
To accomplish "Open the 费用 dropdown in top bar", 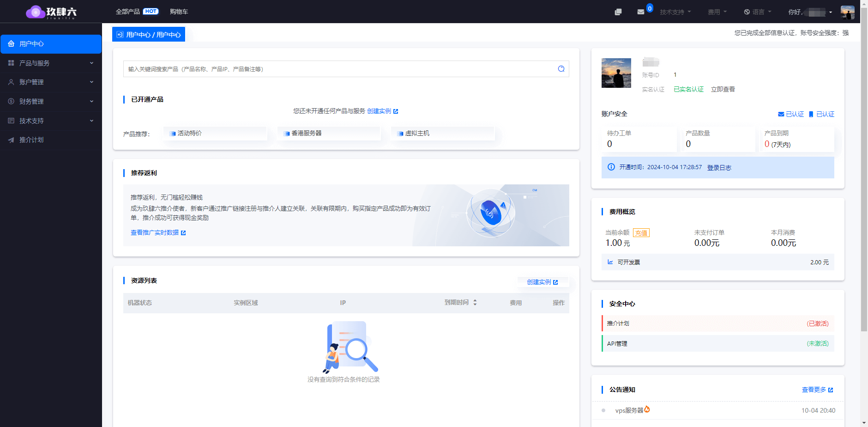I will 717,12.
